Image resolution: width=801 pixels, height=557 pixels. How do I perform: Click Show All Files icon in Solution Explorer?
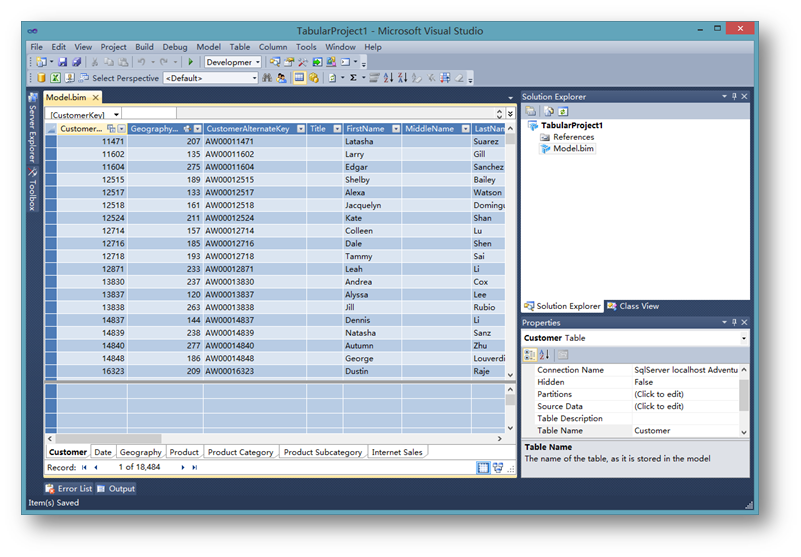pos(549,111)
